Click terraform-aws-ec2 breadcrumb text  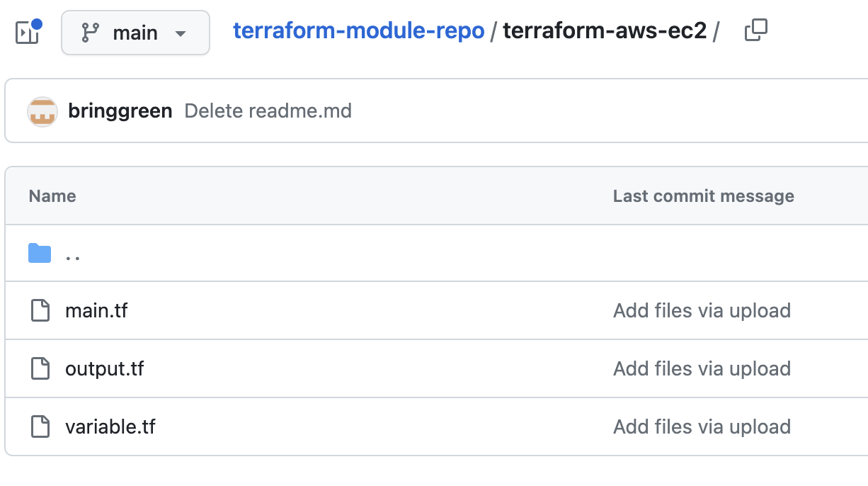coord(605,31)
